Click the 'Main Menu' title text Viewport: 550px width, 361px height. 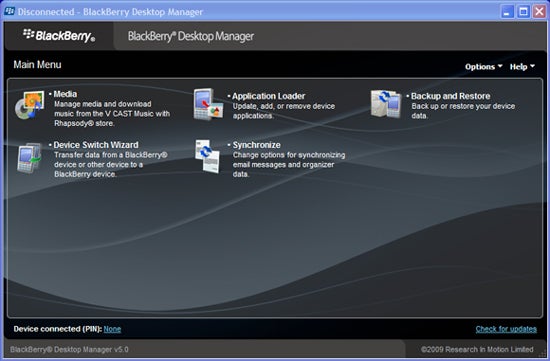tap(37, 65)
